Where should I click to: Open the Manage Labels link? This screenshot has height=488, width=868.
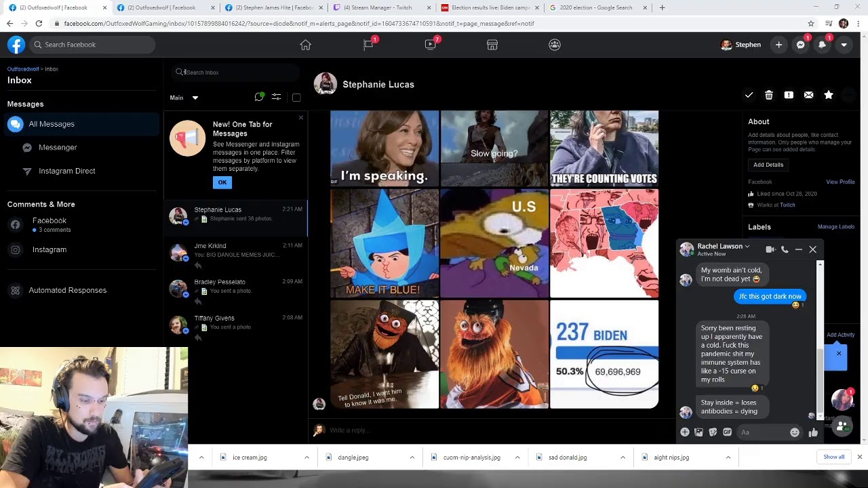[836, 227]
